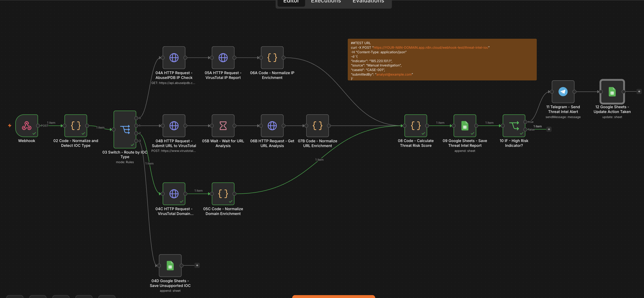
Task: Add a node on the IF false branch
Action: pyautogui.click(x=549, y=129)
